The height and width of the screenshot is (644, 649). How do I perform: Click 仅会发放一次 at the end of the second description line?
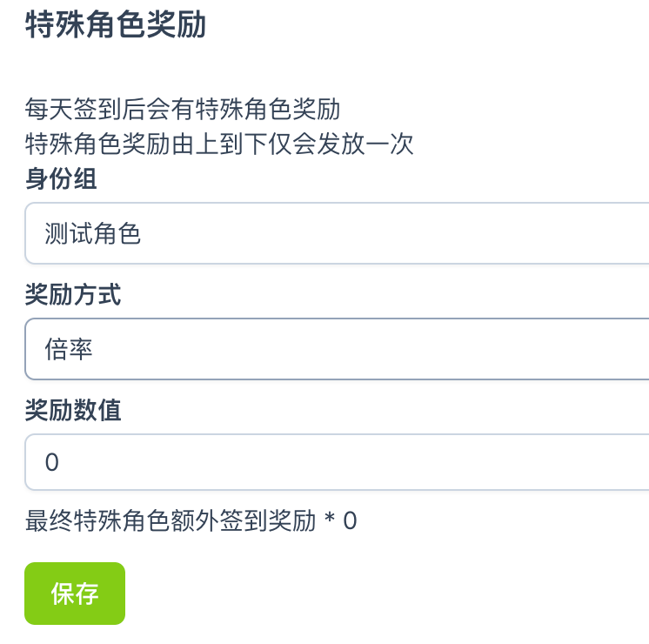click(x=341, y=144)
